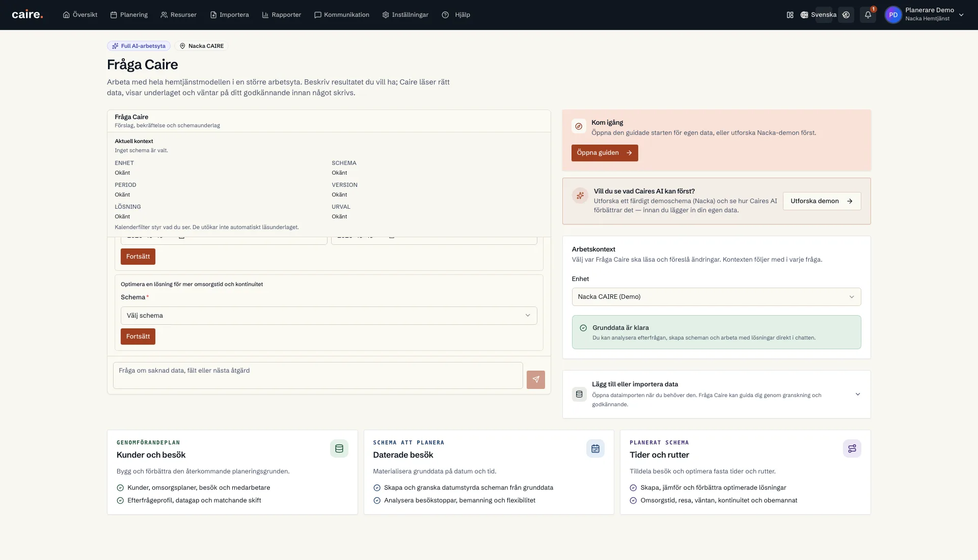Viewport: 978px width, 560px height.
Task: Click Fortsätt under the Schema dropdown
Action: [x=138, y=337]
